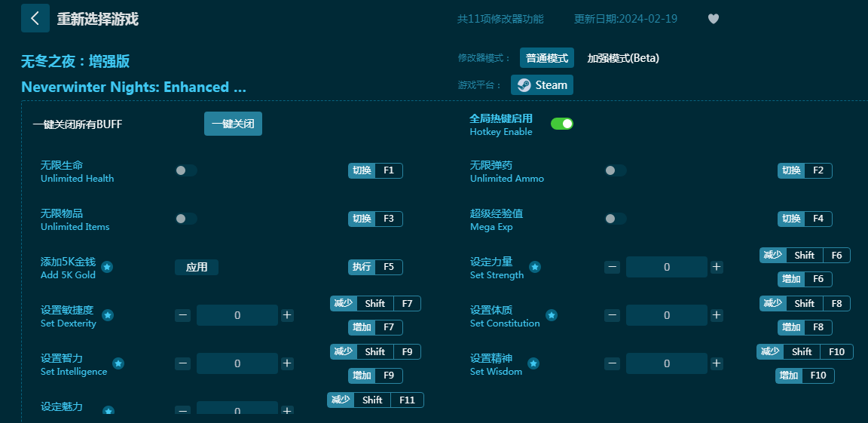Click the 更新日期:2024-02-19 text
This screenshot has height=423, width=868.
click(x=625, y=19)
